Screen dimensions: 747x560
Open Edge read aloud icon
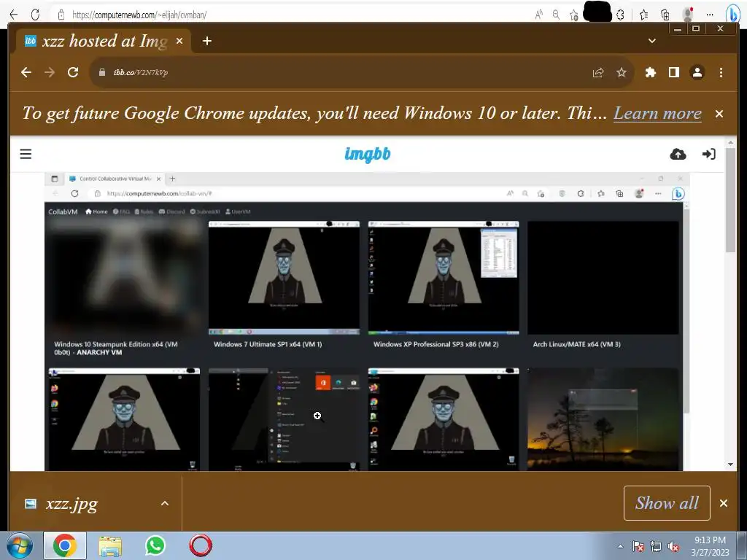click(x=539, y=15)
